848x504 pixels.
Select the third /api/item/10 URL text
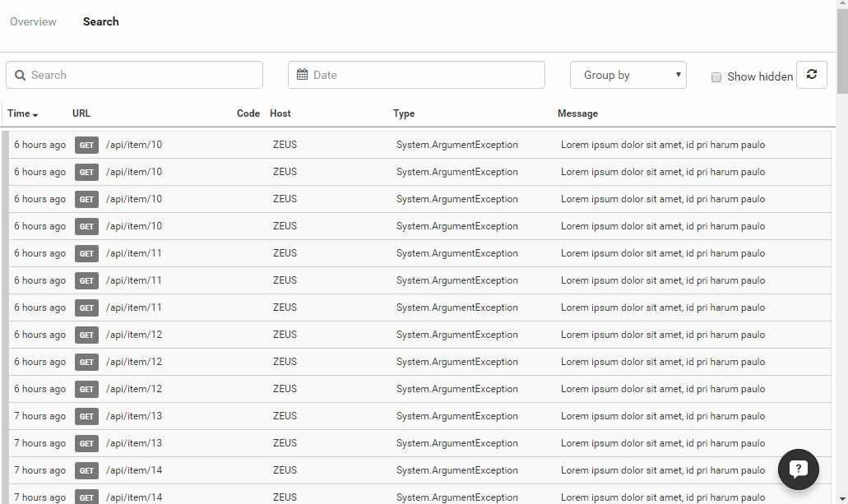(134, 199)
